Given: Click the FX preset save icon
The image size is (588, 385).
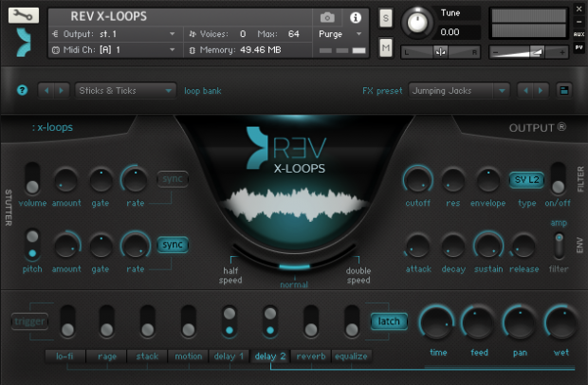Looking at the screenshot, I should pos(563,90).
